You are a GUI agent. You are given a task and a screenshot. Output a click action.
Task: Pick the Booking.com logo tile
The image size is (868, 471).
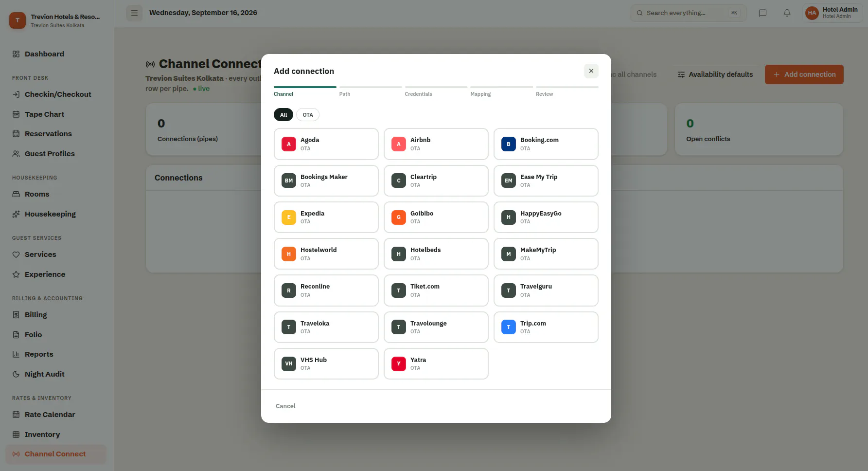509,144
